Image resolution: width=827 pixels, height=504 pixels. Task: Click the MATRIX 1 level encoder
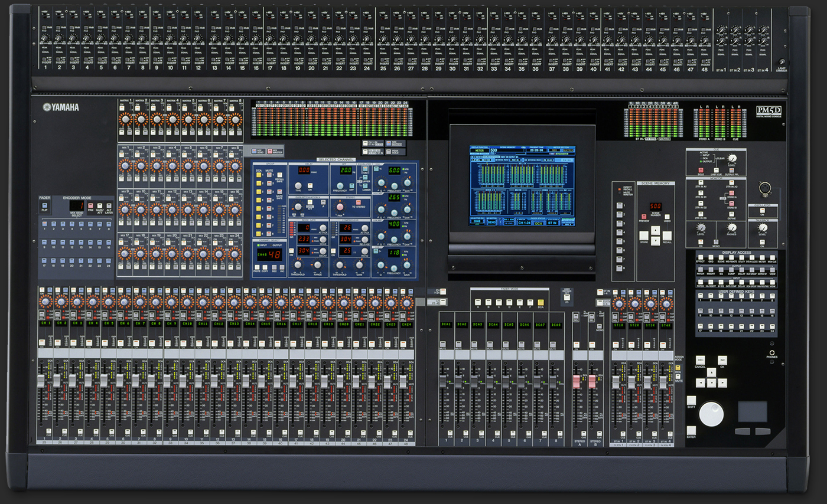pos(125,119)
